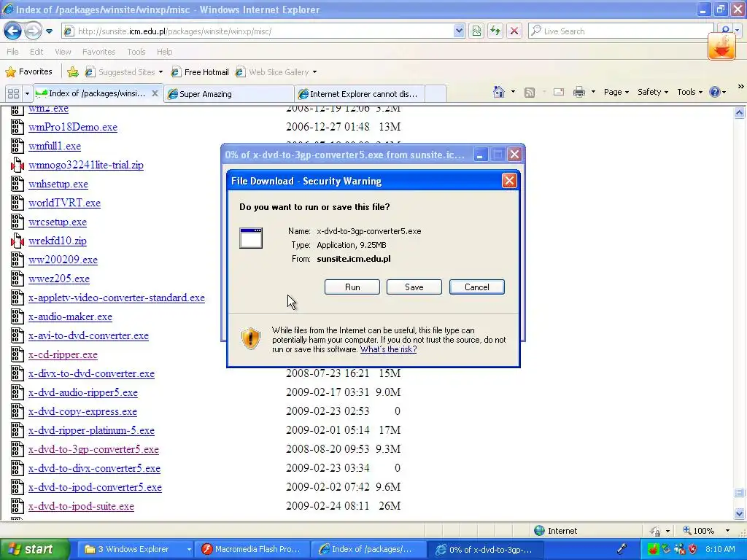Open the Tools menu in menu bar
747x560 pixels.
[136, 52]
